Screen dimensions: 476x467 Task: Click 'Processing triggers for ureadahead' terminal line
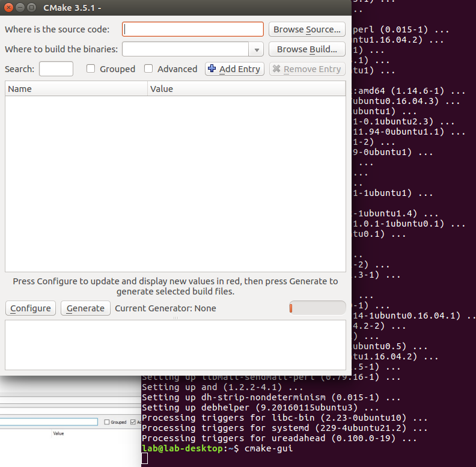(279, 438)
